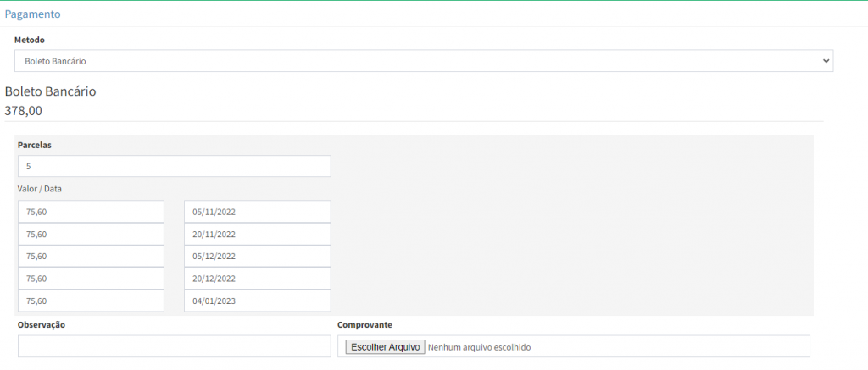Click the Parcelas field label
This screenshot has height=370, width=868.
34,145
